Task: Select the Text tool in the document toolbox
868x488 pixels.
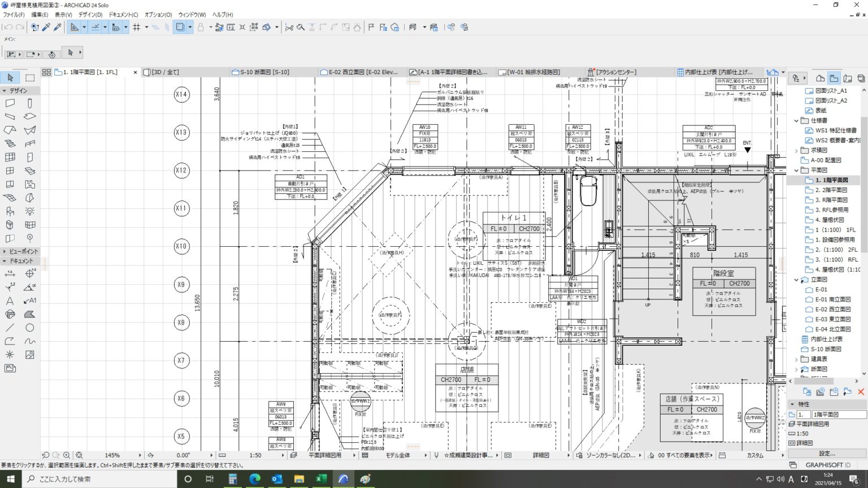Action: tap(10, 300)
